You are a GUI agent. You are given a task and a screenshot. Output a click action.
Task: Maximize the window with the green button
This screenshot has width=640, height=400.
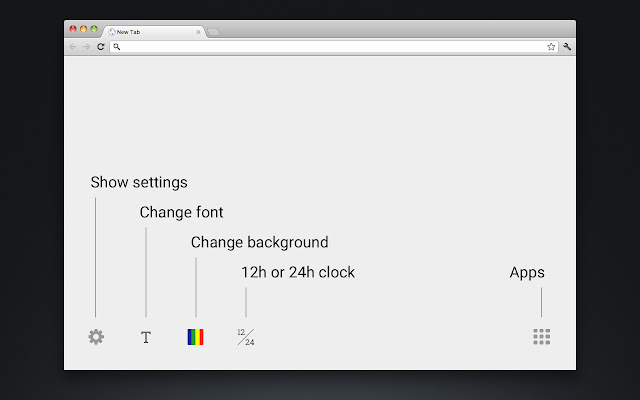click(94, 29)
